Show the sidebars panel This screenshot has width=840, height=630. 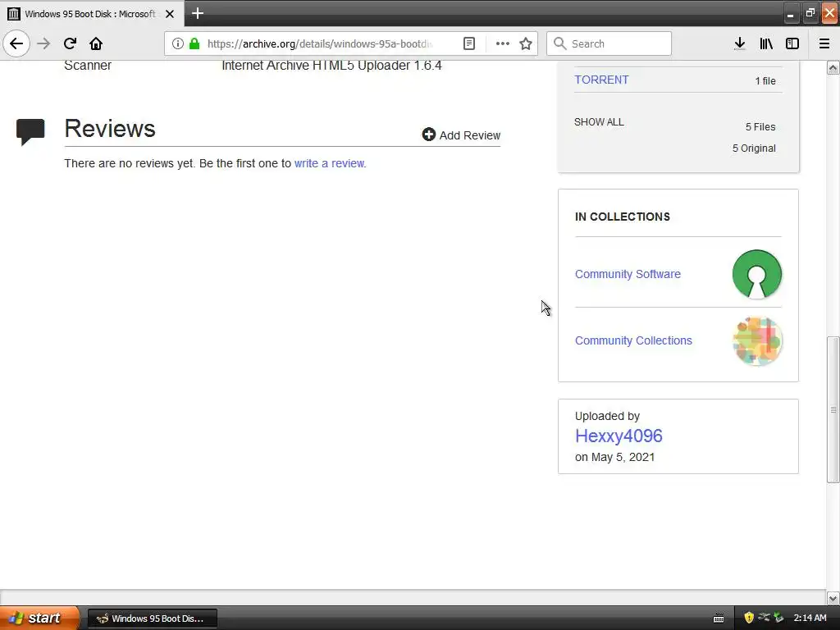pyautogui.click(x=792, y=43)
